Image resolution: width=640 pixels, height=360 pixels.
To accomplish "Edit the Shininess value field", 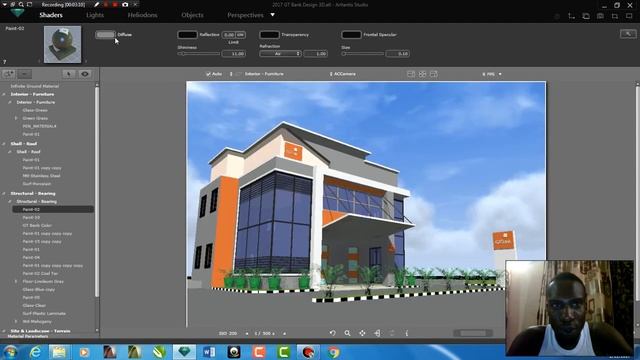I will click(234, 53).
